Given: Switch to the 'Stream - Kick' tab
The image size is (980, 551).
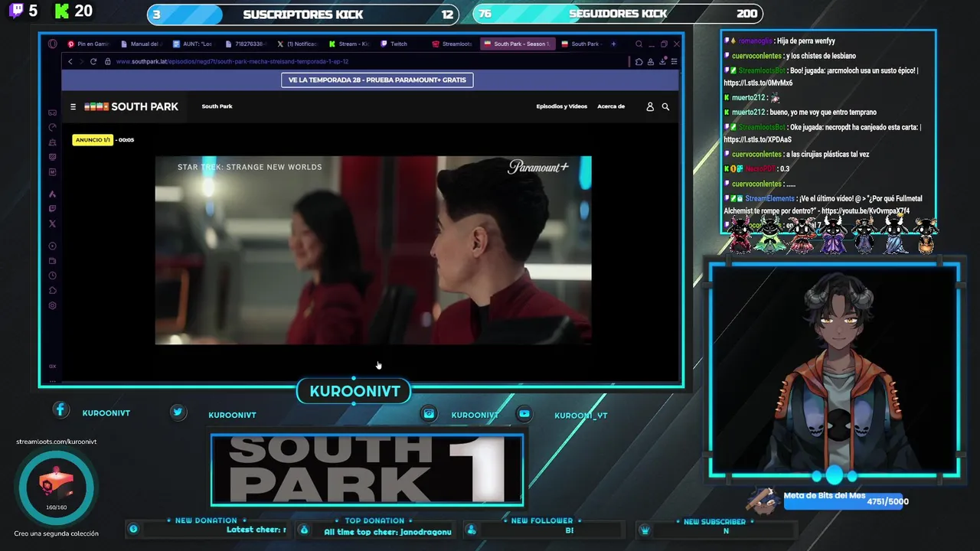Looking at the screenshot, I should [348, 44].
